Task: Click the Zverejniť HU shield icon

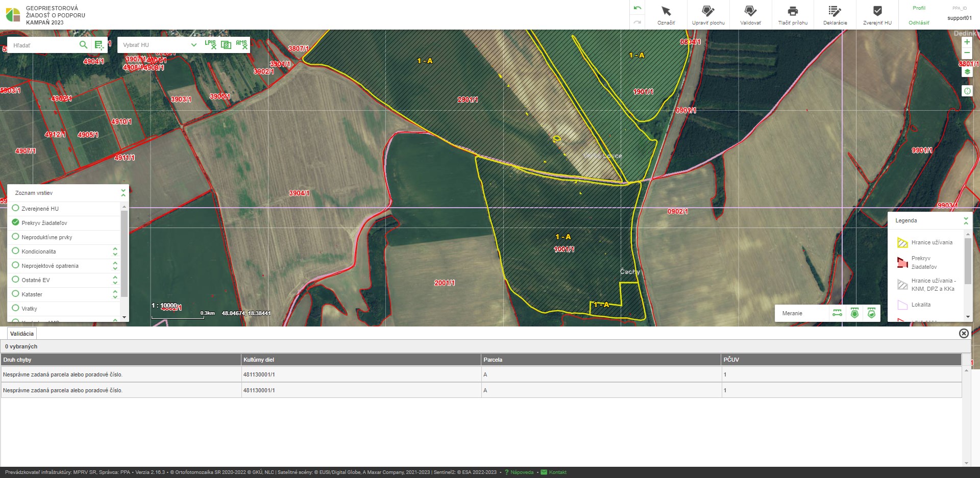Action: click(877, 11)
